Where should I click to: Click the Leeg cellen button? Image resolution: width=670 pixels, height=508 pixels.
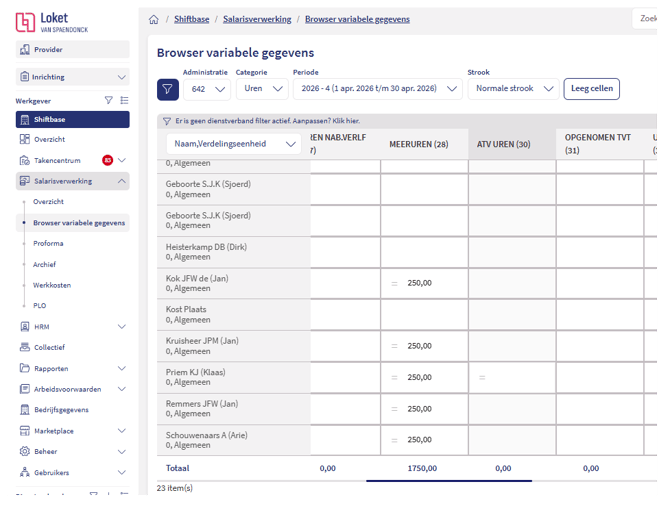591,89
